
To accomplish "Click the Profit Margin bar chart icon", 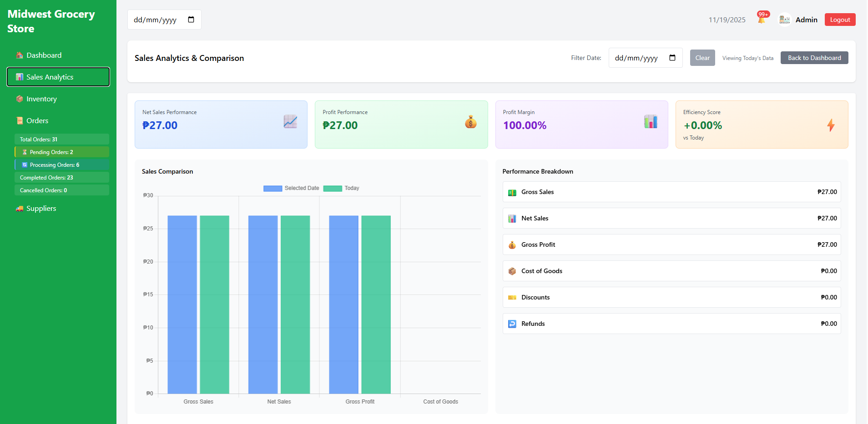I will click(651, 121).
